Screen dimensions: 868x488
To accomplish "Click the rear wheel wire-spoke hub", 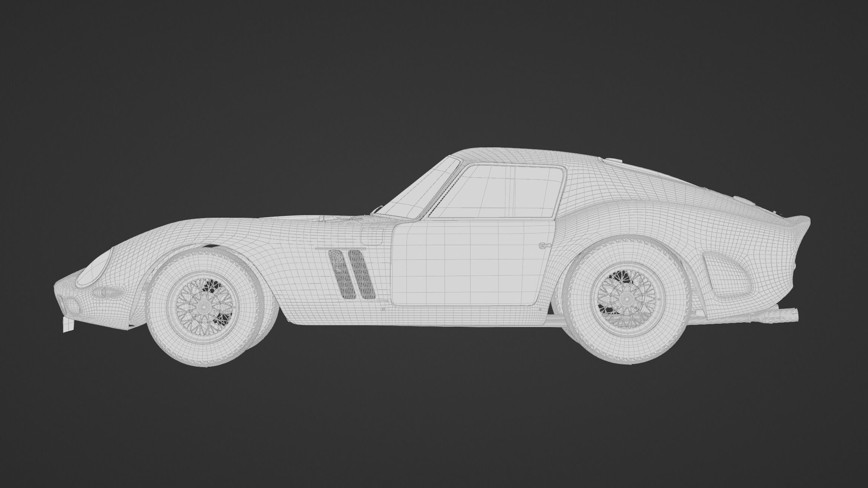I will (x=627, y=299).
